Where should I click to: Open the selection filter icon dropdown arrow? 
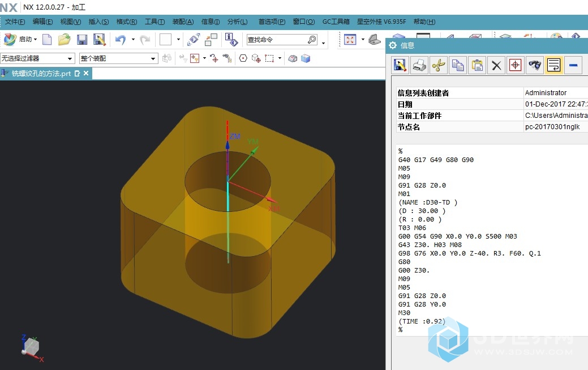[x=204, y=58]
